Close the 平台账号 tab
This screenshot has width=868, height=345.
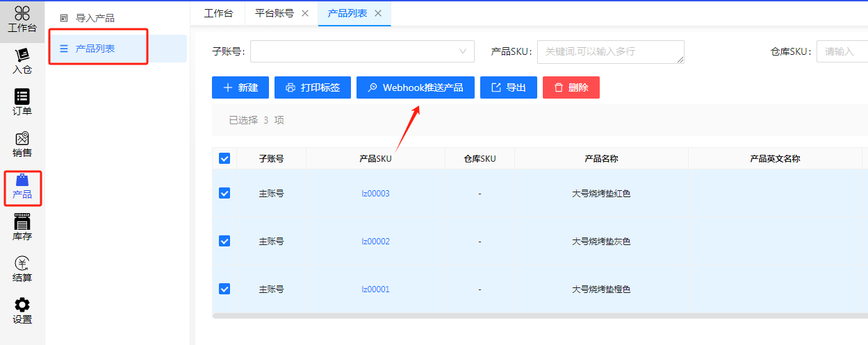(305, 13)
